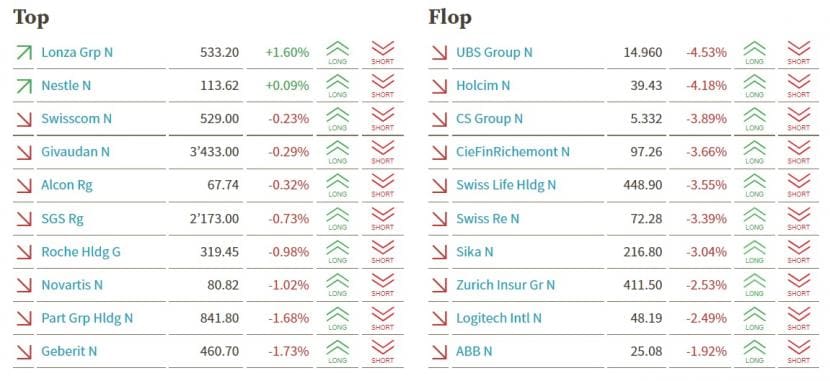Screen dimensions: 830x381
Task: Click the SHORT icon for ABB N
Action: point(799,351)
